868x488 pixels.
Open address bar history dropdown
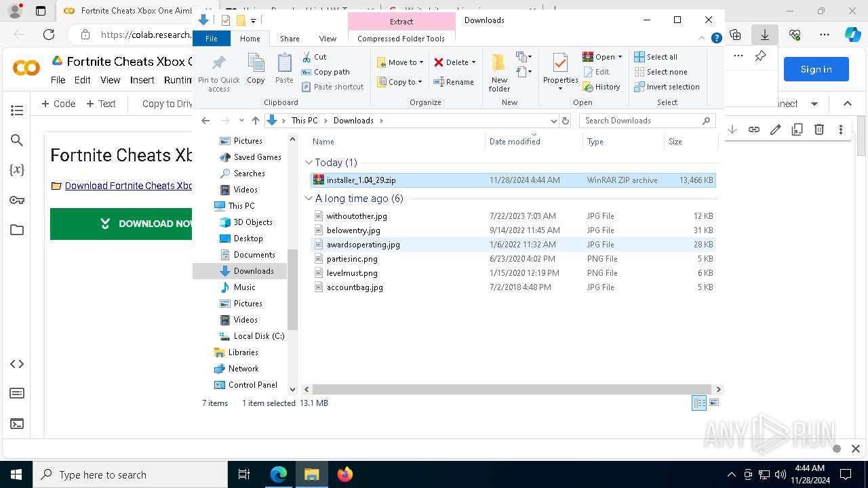553,121
